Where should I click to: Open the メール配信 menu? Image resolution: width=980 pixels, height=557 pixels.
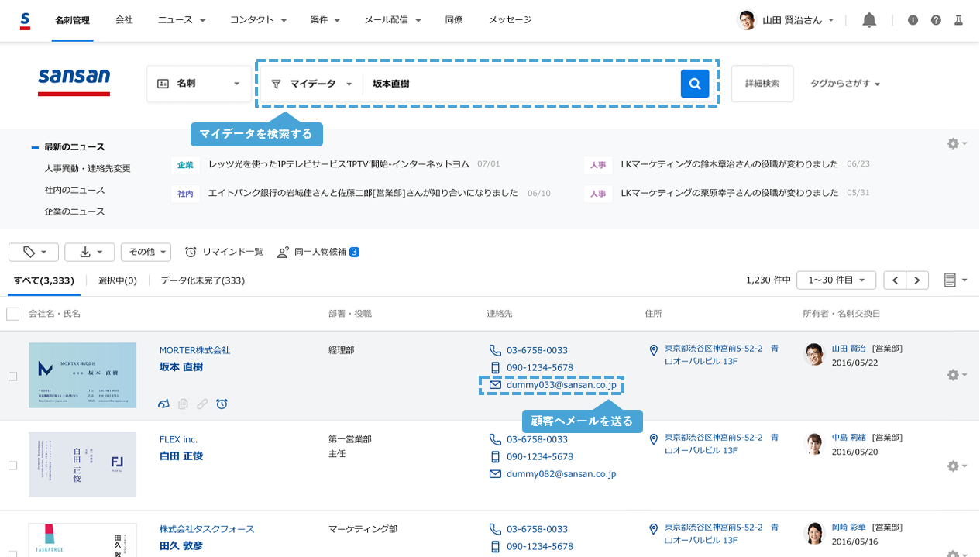(x=393, y=20)
